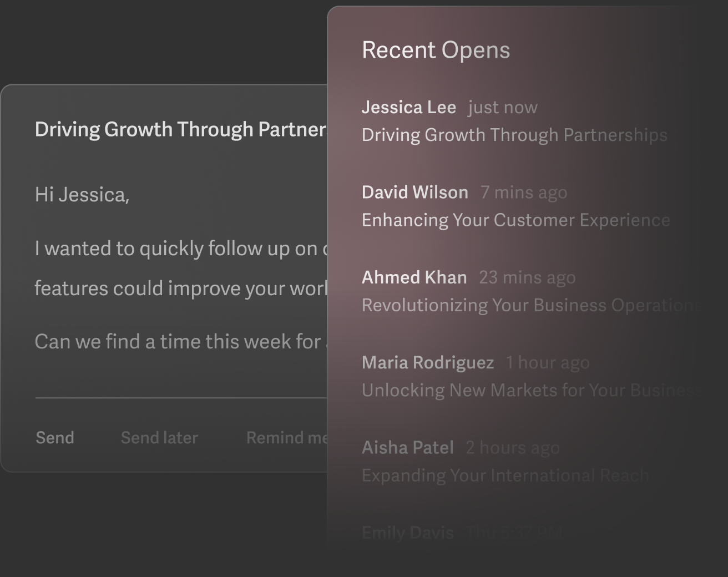
Task: Open the 'Expanding Your International Reach' subject
Action: point(505,475)
